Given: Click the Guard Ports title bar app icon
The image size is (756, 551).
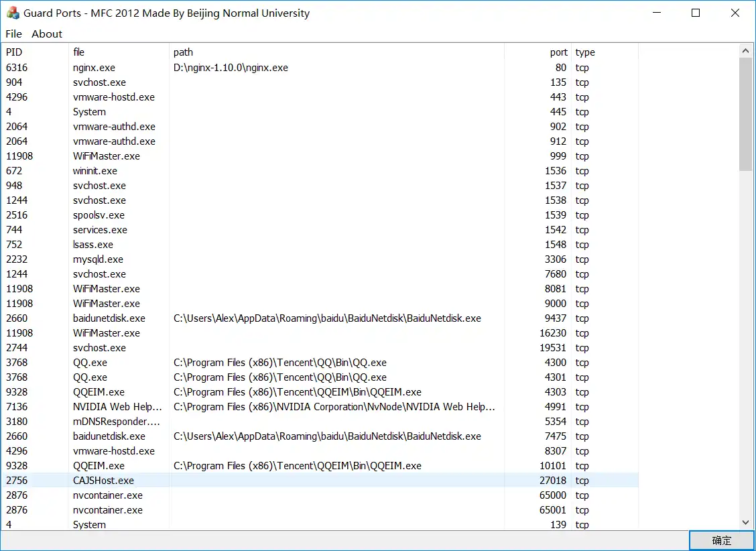Looking at the screenshot, I should click(13, 13).
